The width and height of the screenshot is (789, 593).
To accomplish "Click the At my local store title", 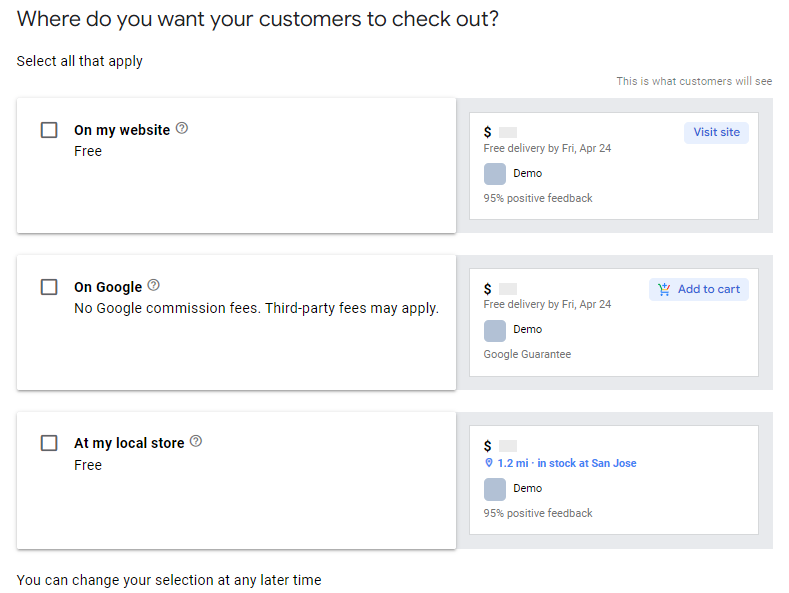I will [129, 443].
